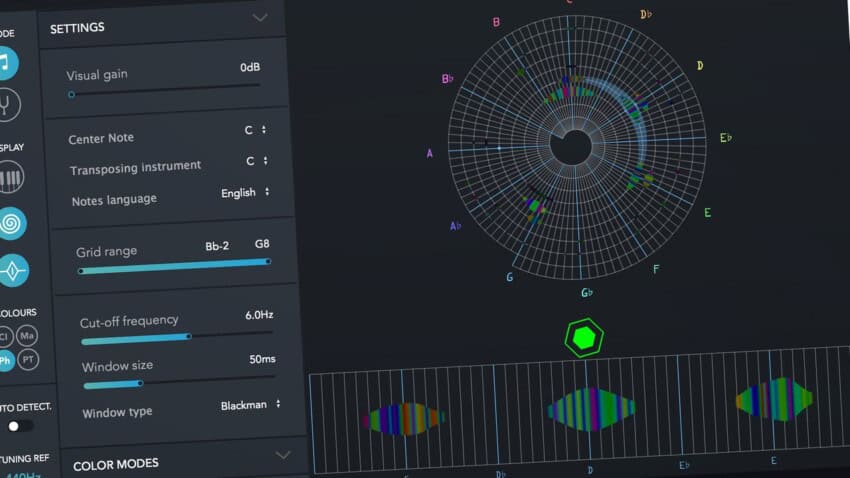Click the 50ms window size value
Screen dimensions: 850x478
(x=262, y=359)
